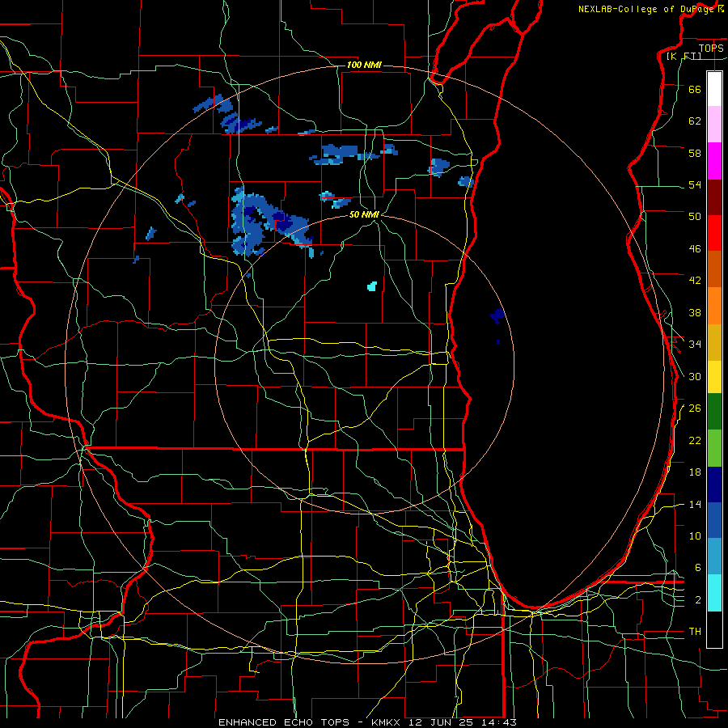
Task: Pick the navy blue legend color block
Action: coord(714,485)
